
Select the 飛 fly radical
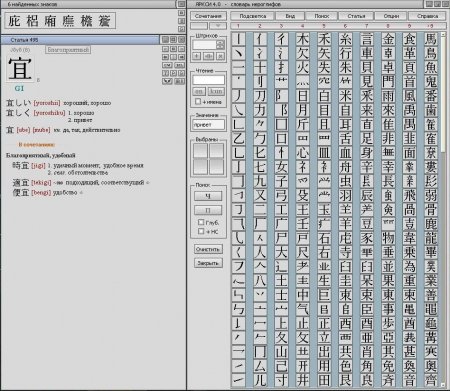(410, 195)
